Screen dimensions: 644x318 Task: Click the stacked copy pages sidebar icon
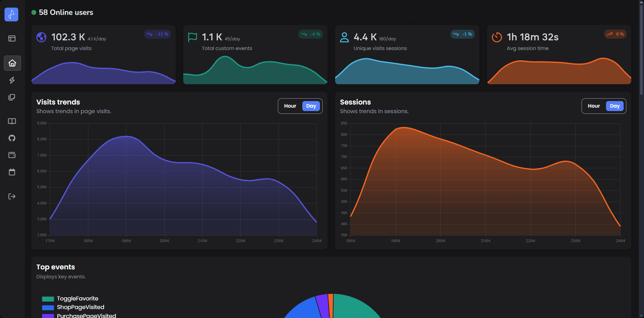[12, 97]
